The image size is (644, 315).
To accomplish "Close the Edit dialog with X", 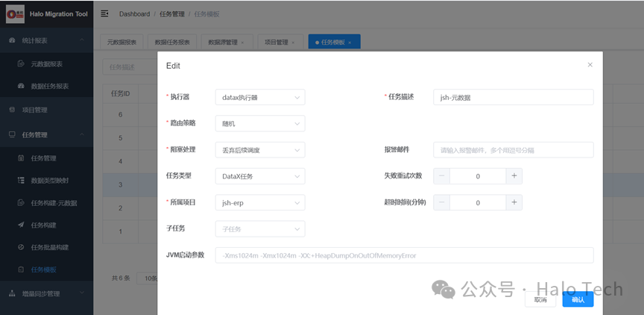I will pos(590,64).
